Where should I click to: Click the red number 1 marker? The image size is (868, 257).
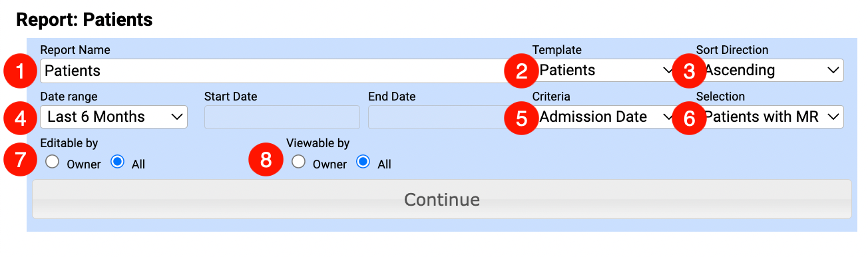[21, 71]
